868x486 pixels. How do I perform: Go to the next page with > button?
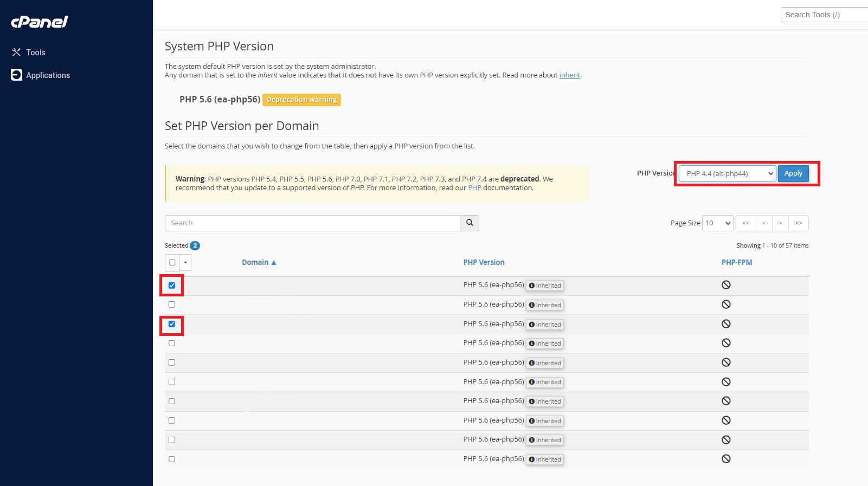click(x=780, y=223)
